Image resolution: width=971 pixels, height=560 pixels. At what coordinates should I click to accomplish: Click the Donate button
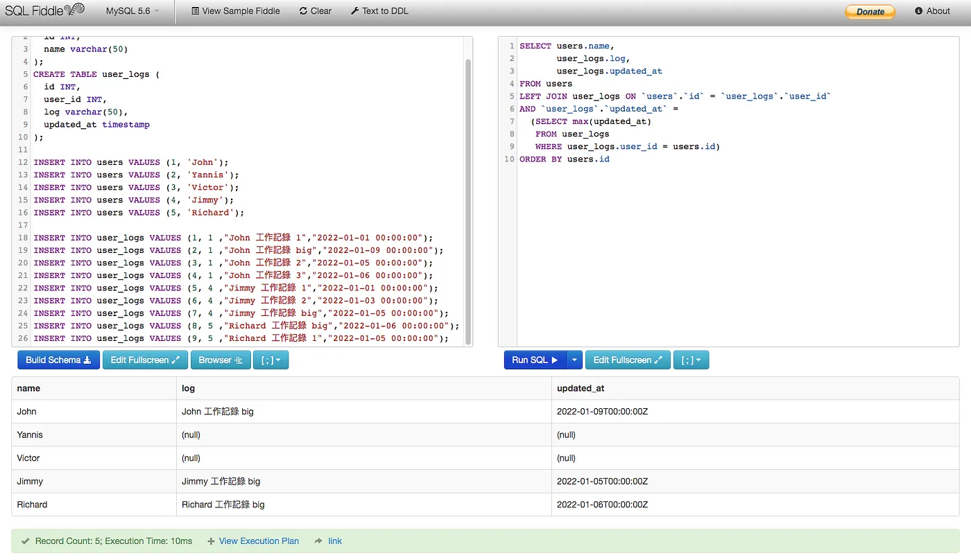tap(870, 12)
